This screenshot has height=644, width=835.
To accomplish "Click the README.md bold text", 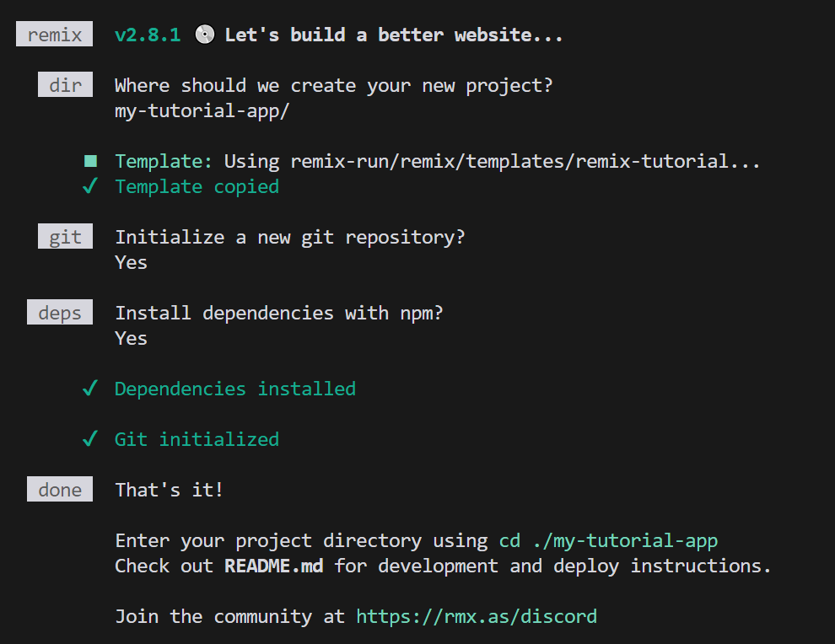I will click(x=274, y=566).
